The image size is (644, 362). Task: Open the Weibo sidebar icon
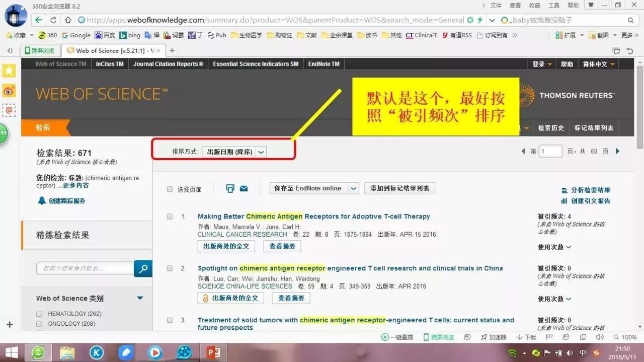coord(9,91)
